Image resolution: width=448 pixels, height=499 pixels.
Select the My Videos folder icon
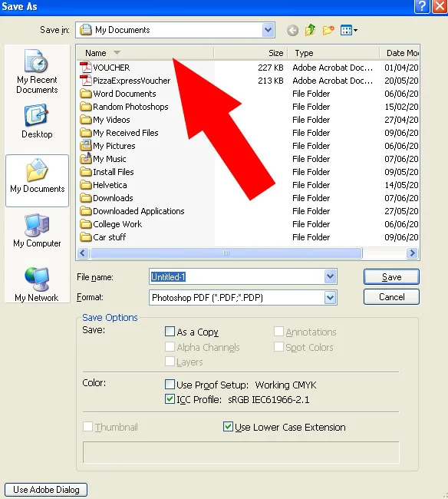tap(85, 120)
